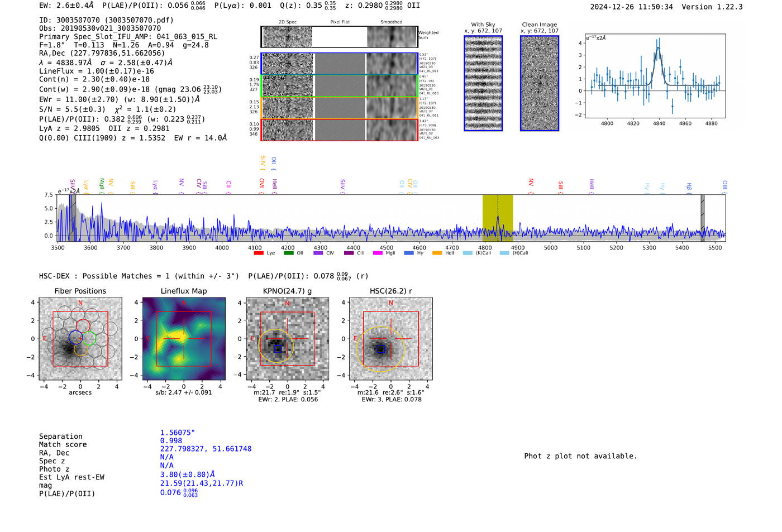Click the red NV line marker above spectrum
782x532 pixels.
click(x=531, y=186)
